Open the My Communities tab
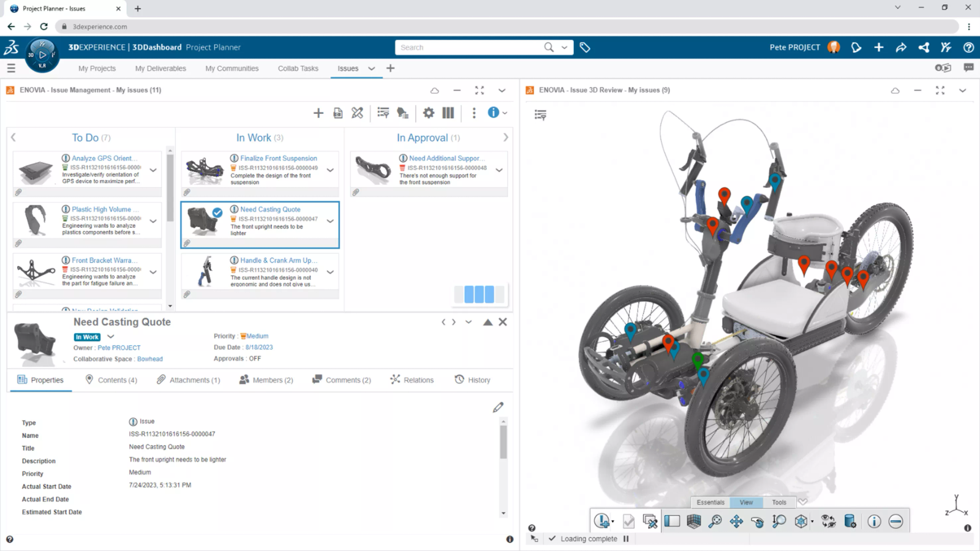Viewport: 980px width, 551px height. 232,69
